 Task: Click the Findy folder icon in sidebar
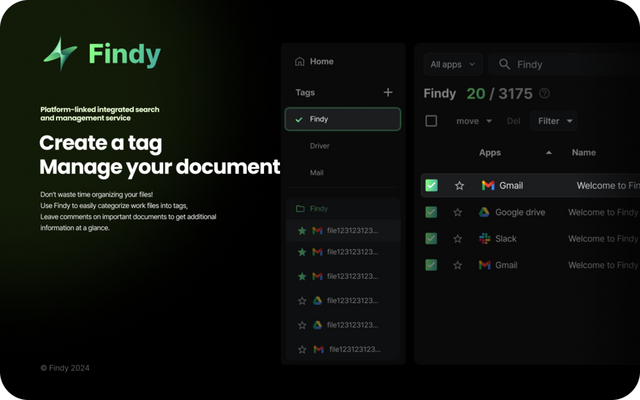(300, 209)
